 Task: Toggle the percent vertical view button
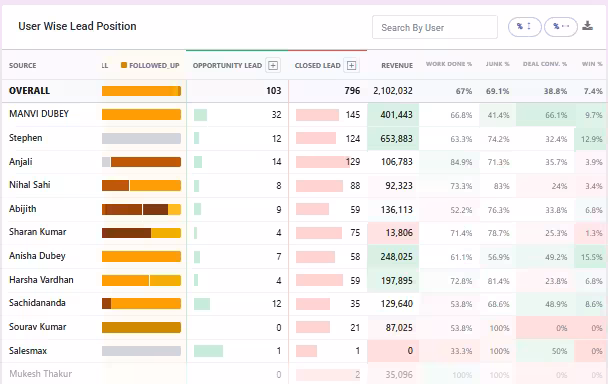pos(524,27)
